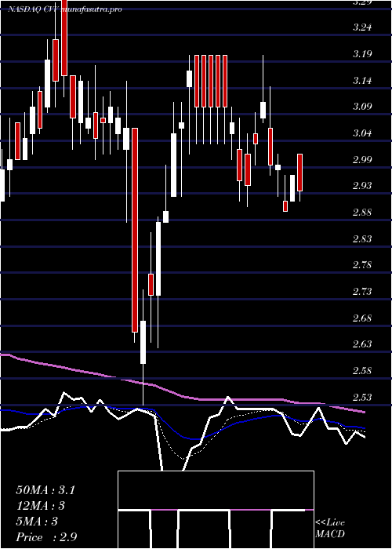Click the 5MA : 3 indicator text
Viewport: 392px width, 549px height.
(37, 522)
